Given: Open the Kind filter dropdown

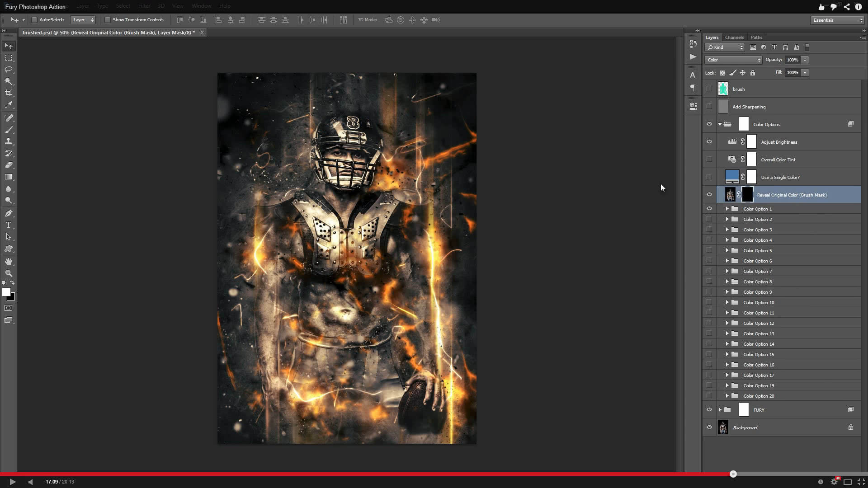Looking at the screenshot, I should (x=725, y=47).
